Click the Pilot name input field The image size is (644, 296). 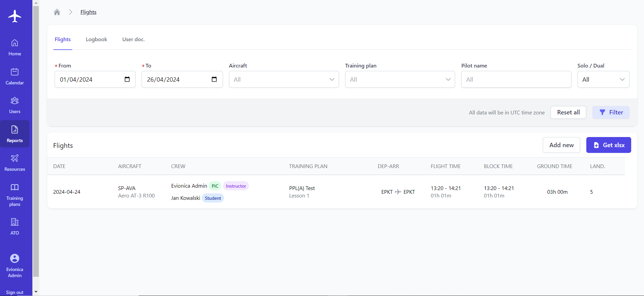(516, 79)
